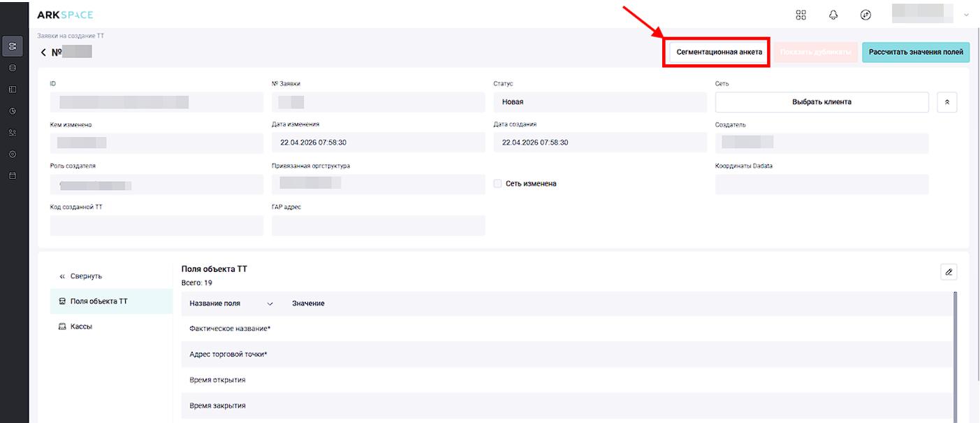Click the "Название поля" column sort chevron
The width and height of the screenshot is (980, 423).
[270, 304]
